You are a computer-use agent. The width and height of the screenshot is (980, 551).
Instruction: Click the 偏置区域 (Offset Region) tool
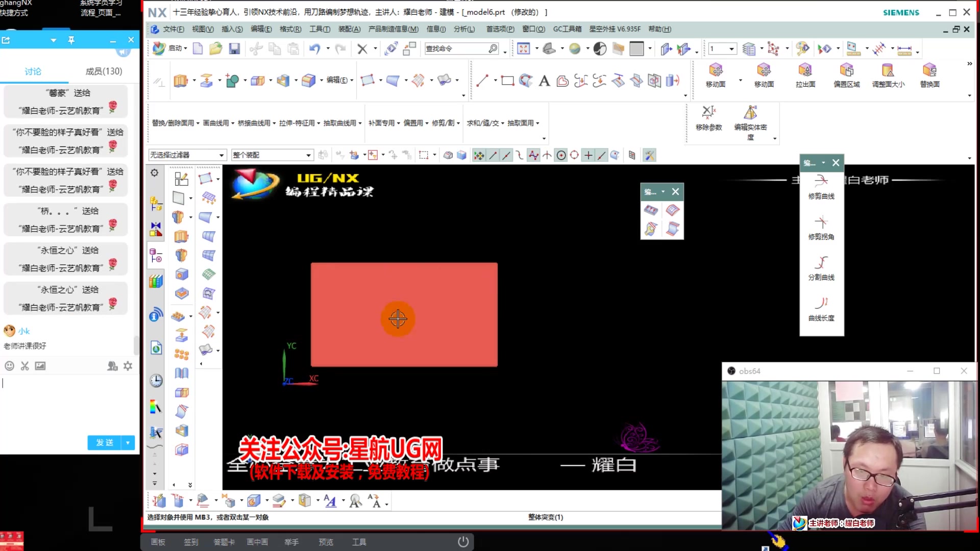coord(847,76)
